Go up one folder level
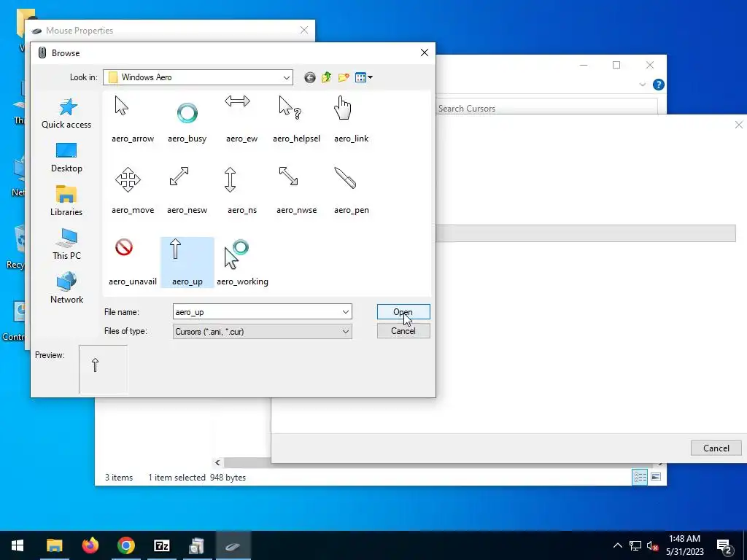 pyautogui.click(x=326, y=77)
